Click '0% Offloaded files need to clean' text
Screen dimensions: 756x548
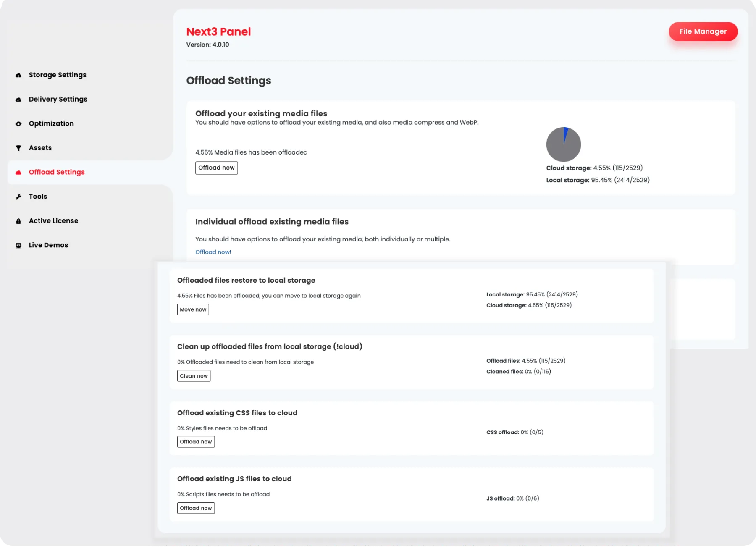point(245,362)
